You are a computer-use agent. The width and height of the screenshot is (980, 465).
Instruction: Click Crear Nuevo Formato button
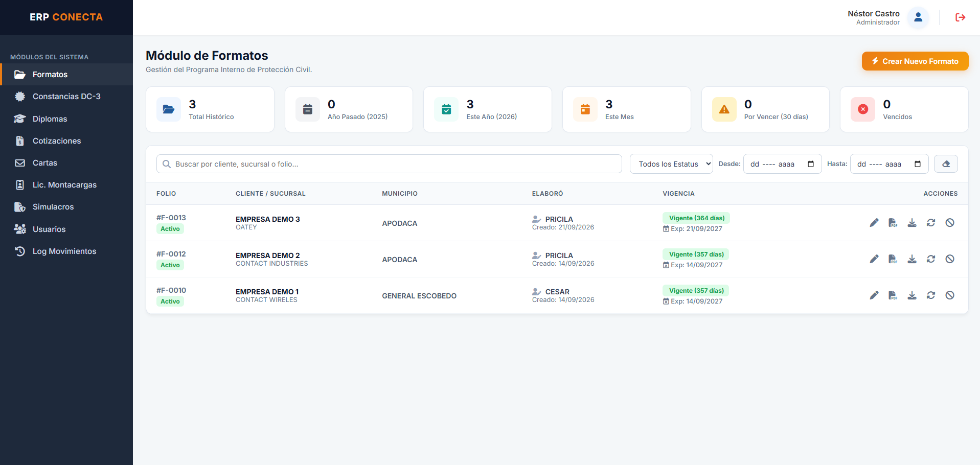click(x=915, y=61)
